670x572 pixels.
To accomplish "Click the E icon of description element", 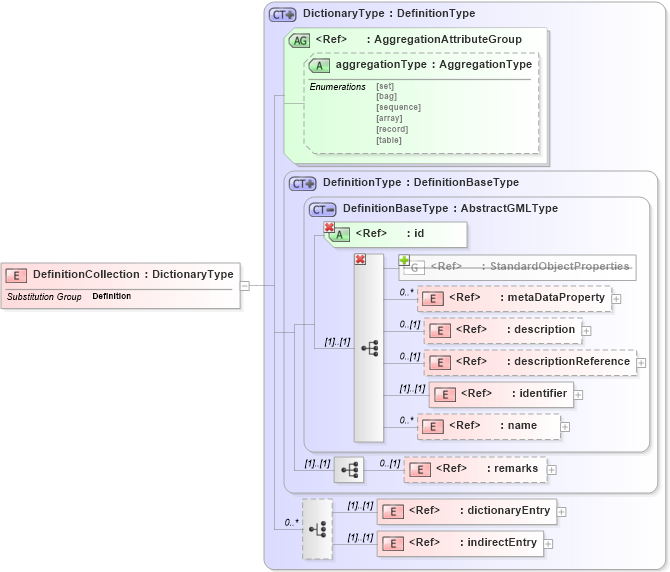I will coord(439,331).
